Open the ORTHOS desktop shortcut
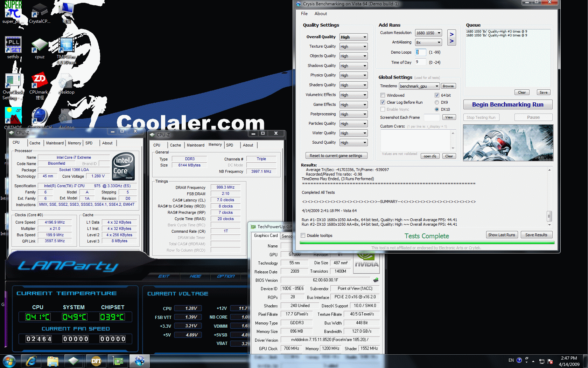This screenshot has height=368, width=588. [x=13, y=118]
